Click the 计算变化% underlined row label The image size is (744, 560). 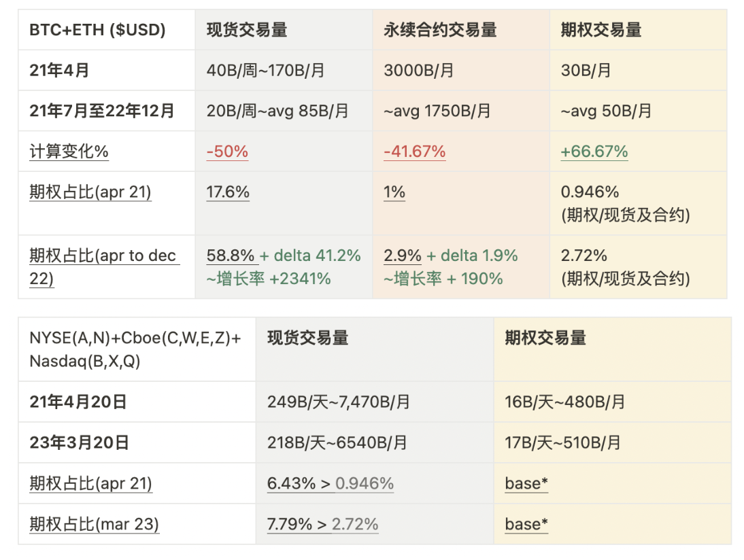tap(69, 152)
